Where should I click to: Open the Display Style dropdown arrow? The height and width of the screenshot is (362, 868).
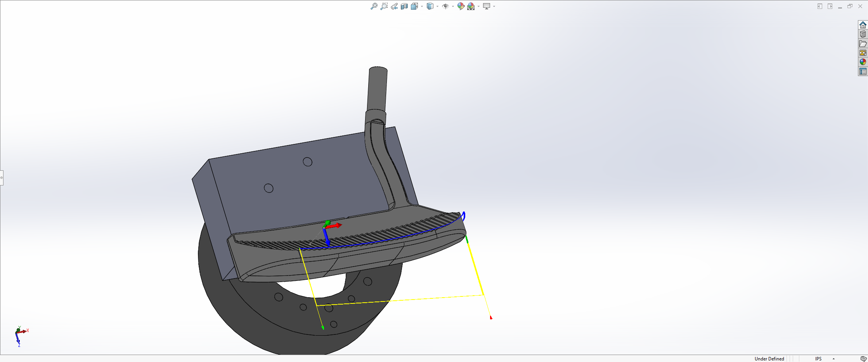point(437,6)
